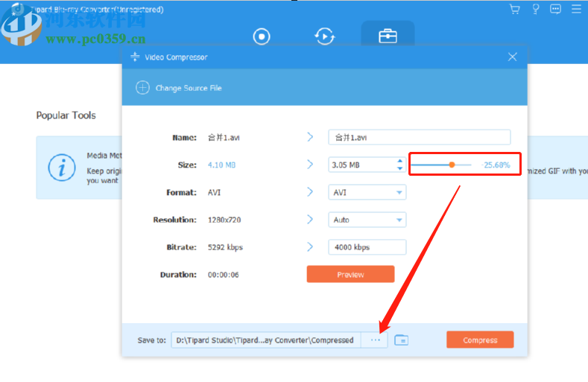This screenshot has height=382, width=588.
Task: Click the Popular Tools heading
Action: [x=66, y=115]
